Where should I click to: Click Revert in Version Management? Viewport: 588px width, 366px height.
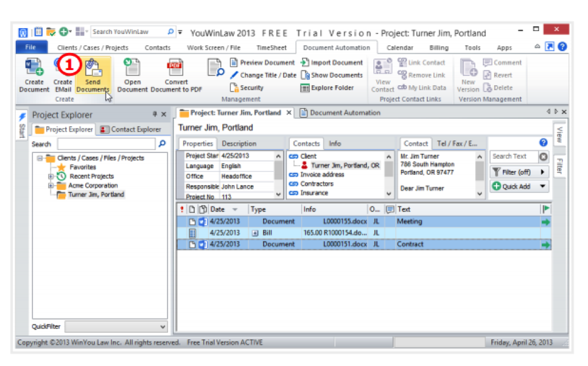tap(498, 75)
